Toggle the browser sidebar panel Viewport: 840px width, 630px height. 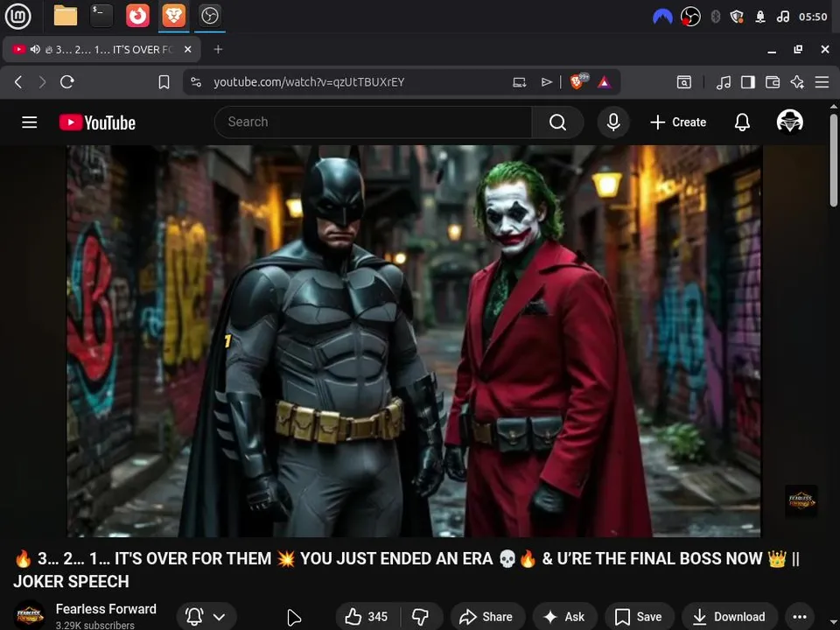click(748, 82)
